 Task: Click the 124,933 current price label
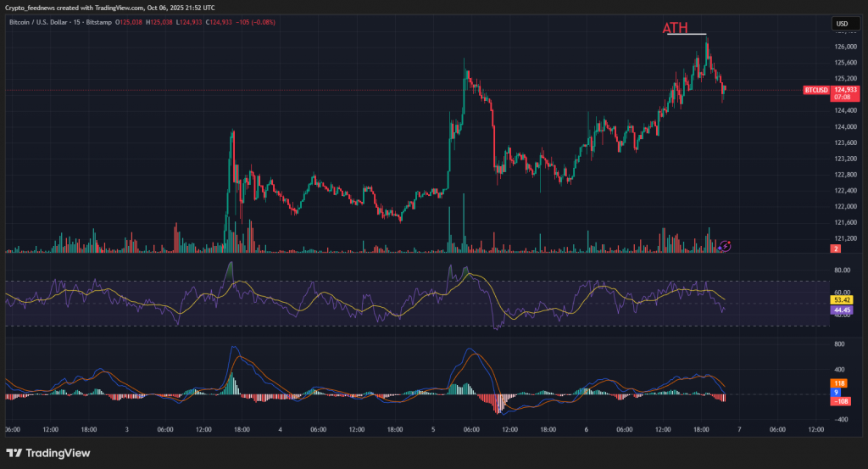[844, 89]
